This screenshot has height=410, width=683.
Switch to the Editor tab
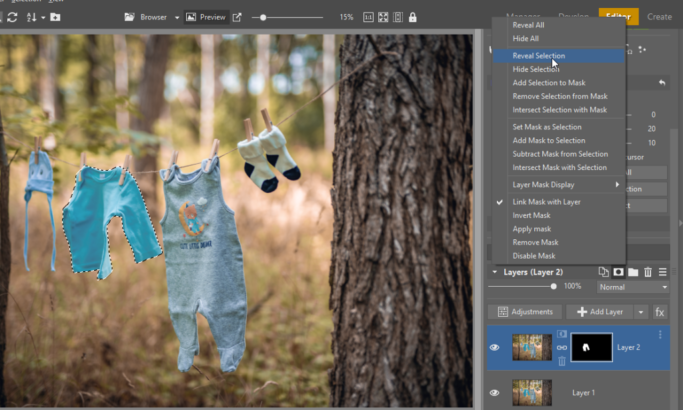click(619, 17)
